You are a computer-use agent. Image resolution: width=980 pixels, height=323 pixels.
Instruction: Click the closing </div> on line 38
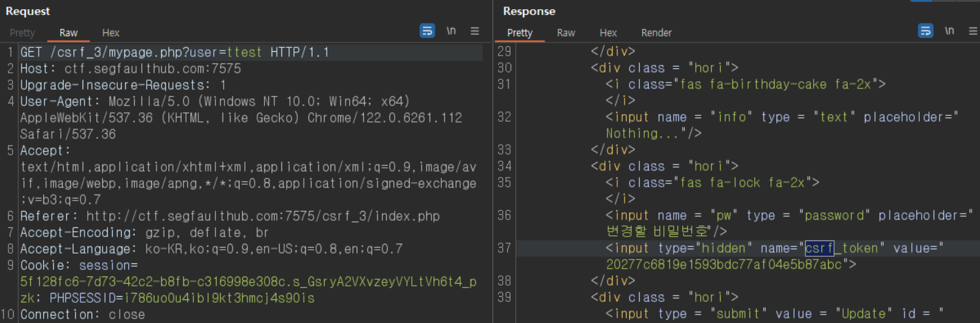613,280
